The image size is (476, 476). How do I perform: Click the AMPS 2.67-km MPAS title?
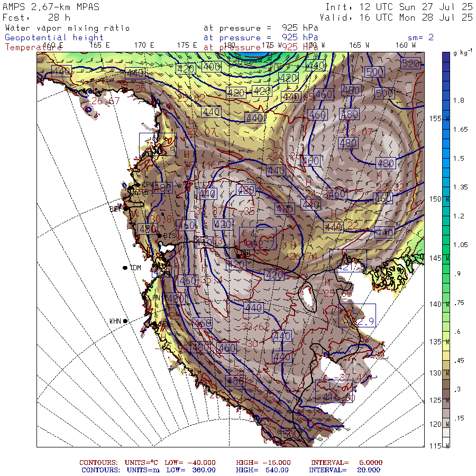pyautogui.click(x=51, y=7)
